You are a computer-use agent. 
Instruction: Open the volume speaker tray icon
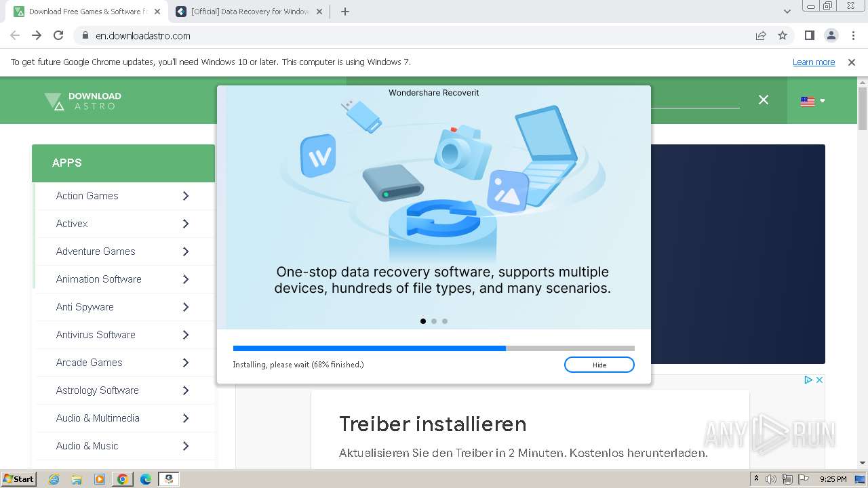[771, 479]
